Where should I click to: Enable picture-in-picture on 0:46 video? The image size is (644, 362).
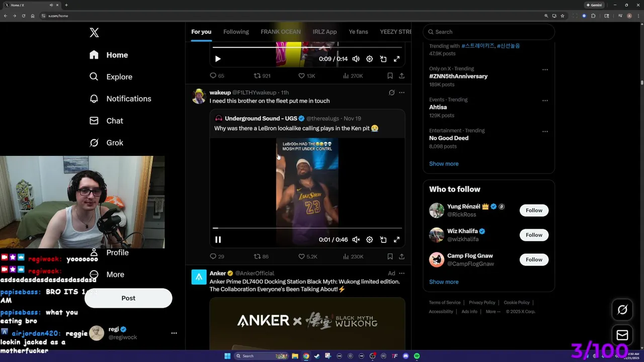(383, 240)
